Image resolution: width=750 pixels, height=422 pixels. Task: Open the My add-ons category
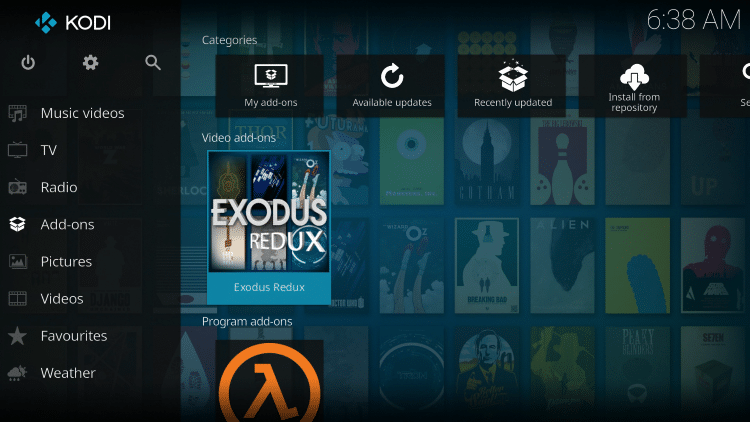[x=270, y=85]
